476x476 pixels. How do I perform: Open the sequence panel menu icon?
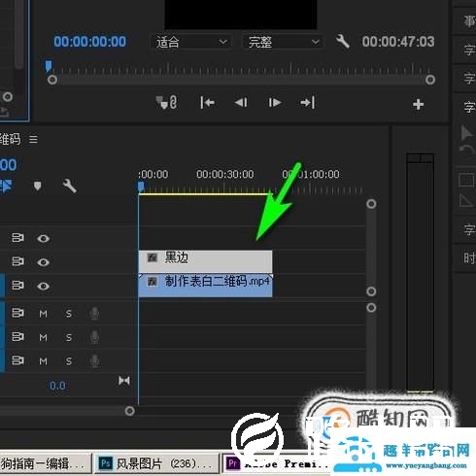click(33, 140)
